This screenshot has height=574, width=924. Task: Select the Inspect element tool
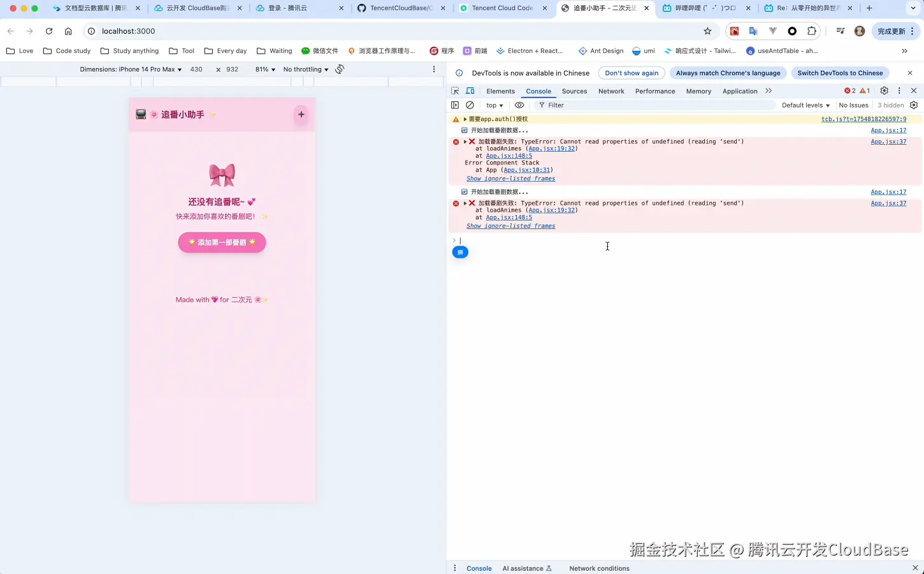(x=455, y=91)
